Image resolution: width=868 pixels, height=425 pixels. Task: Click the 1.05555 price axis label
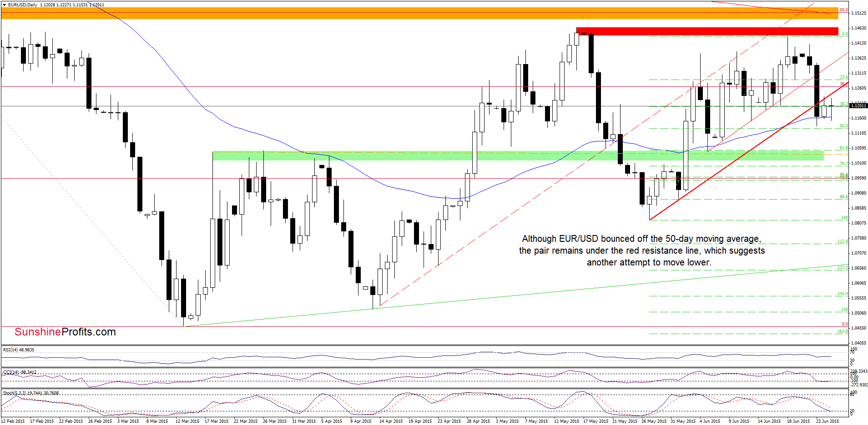(x=859, y=298)
